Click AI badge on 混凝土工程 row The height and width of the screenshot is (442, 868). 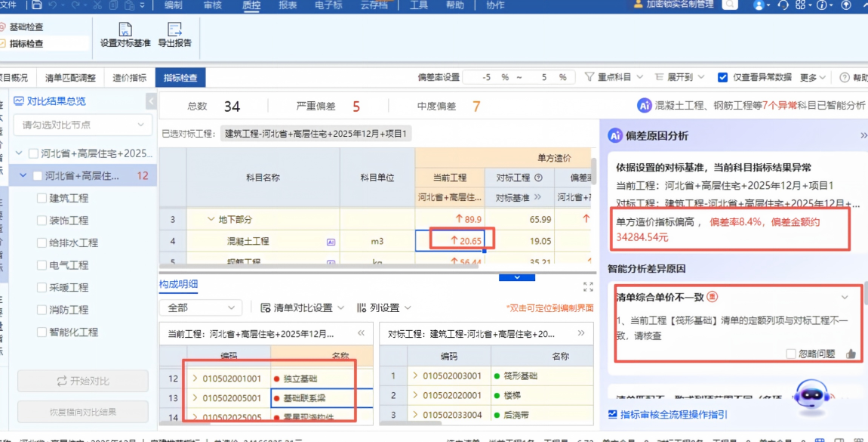click(331, 242)
